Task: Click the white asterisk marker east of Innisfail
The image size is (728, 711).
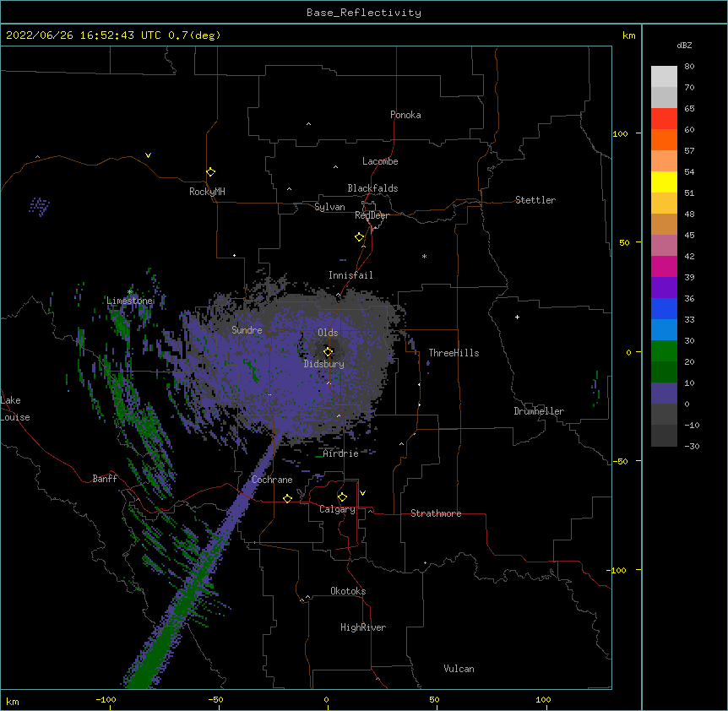Action: click(424, 256)
